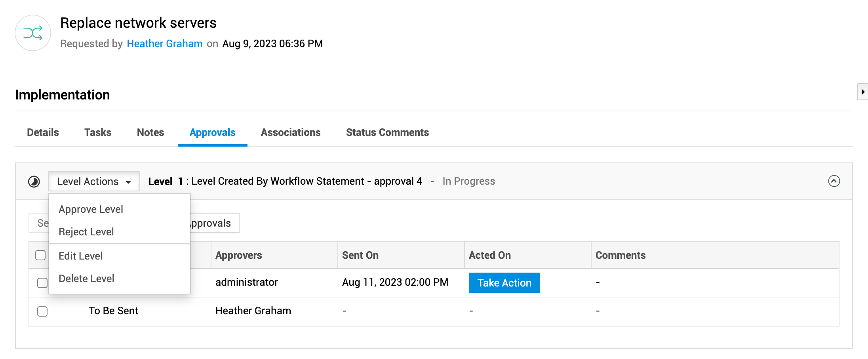Tick the administrator row checkbox
The image size is (868, 359).
tap(42, 283)
